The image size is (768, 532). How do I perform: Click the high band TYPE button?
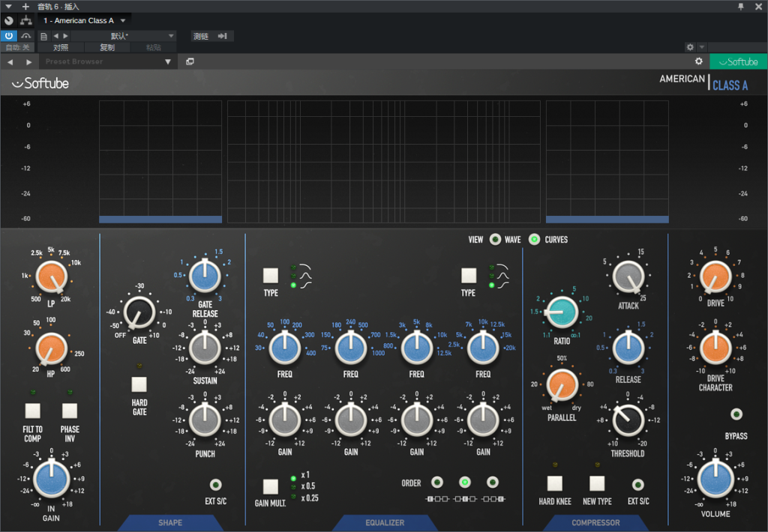(468, 276)
